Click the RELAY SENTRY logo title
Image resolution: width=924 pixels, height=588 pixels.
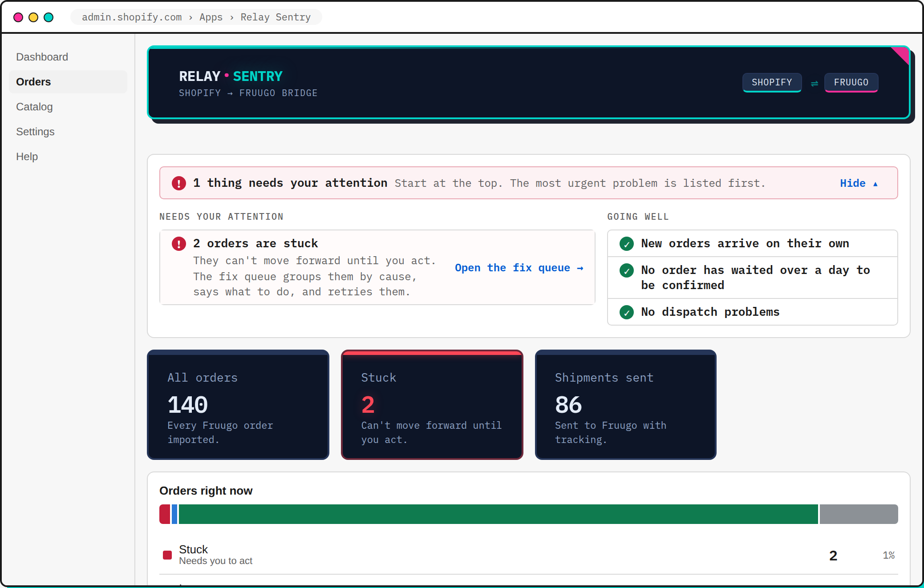coord(231,77)
